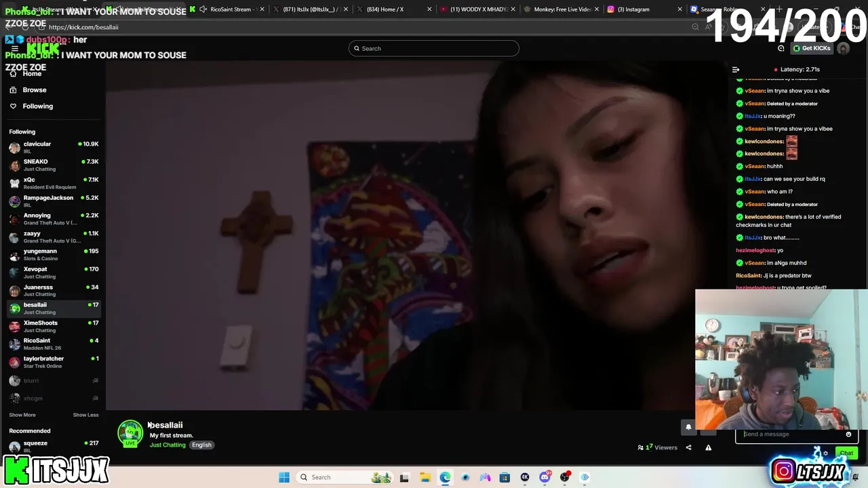Click the Just Chatting category link

pyautogui.click(x=167, y=445)
